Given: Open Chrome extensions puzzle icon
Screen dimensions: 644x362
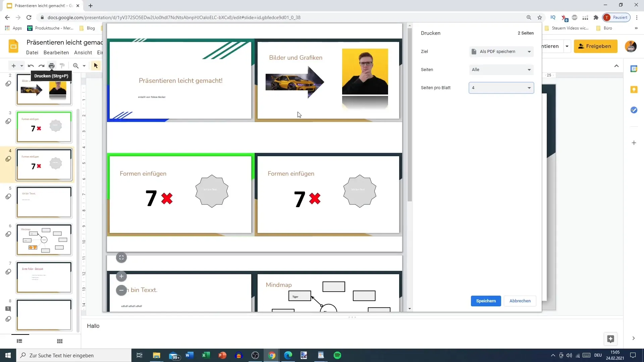Looking at the screenshot, I should 596,17.
